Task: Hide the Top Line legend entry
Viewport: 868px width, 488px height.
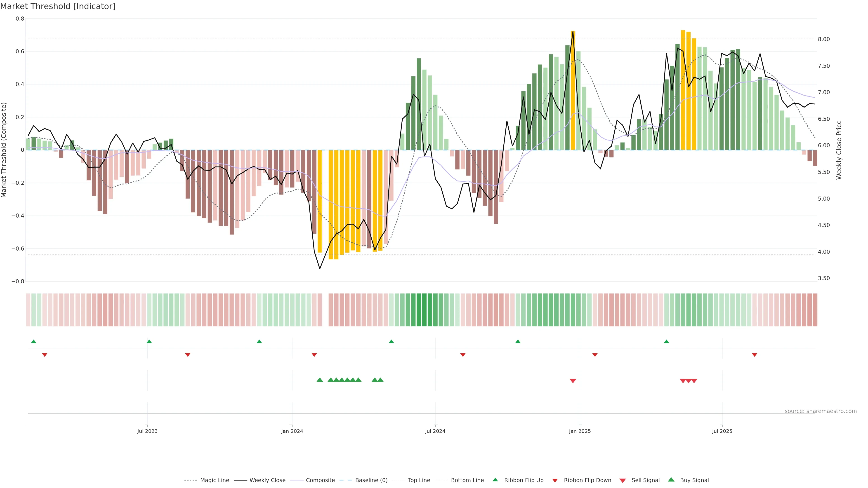Action: point(419,480)
